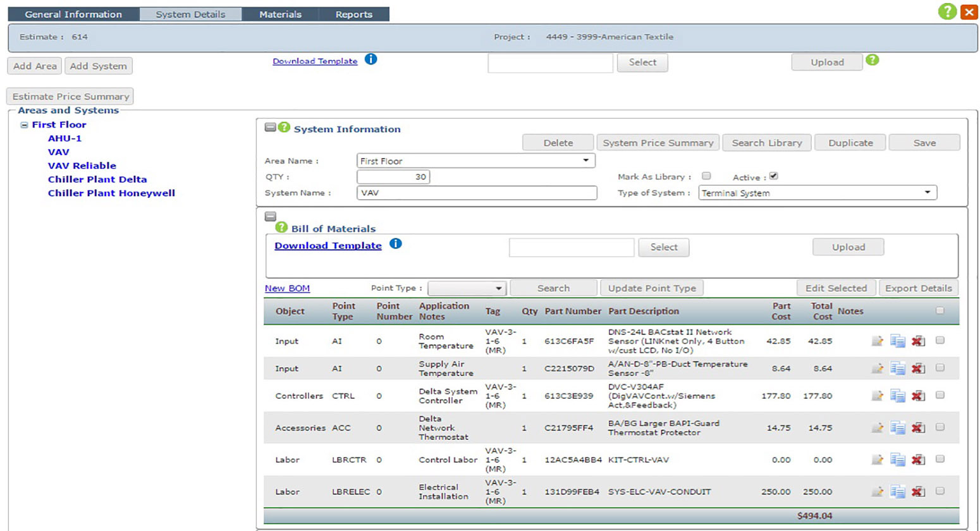Enable the Mark As Library checkbox
980x531 pixels.
(706, 176)
